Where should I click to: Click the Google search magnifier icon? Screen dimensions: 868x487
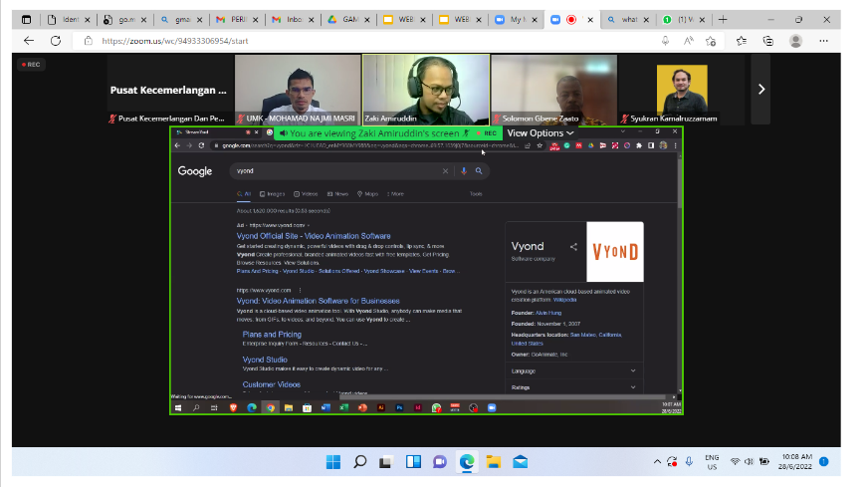(x=479, y=171)
